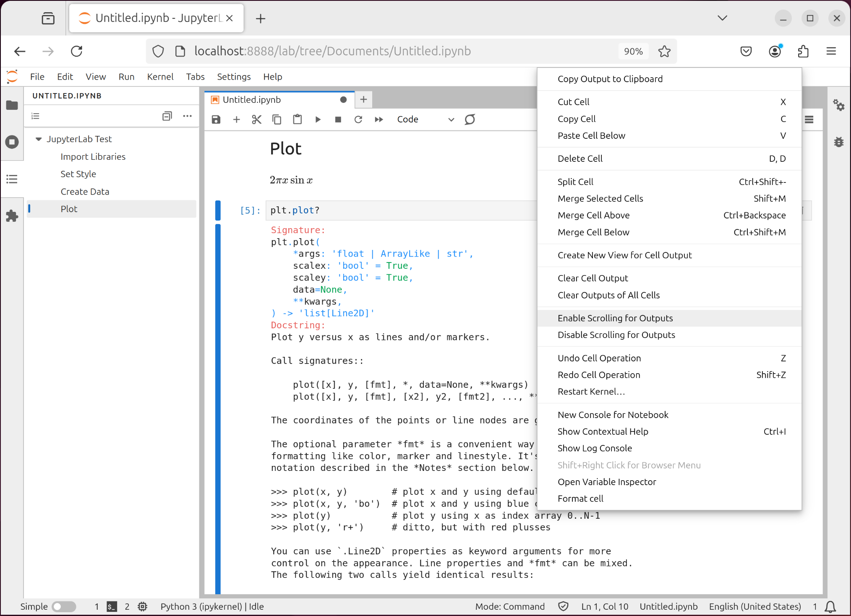
Task: Select Format cell entry
Action: click(x=669, y=499)
